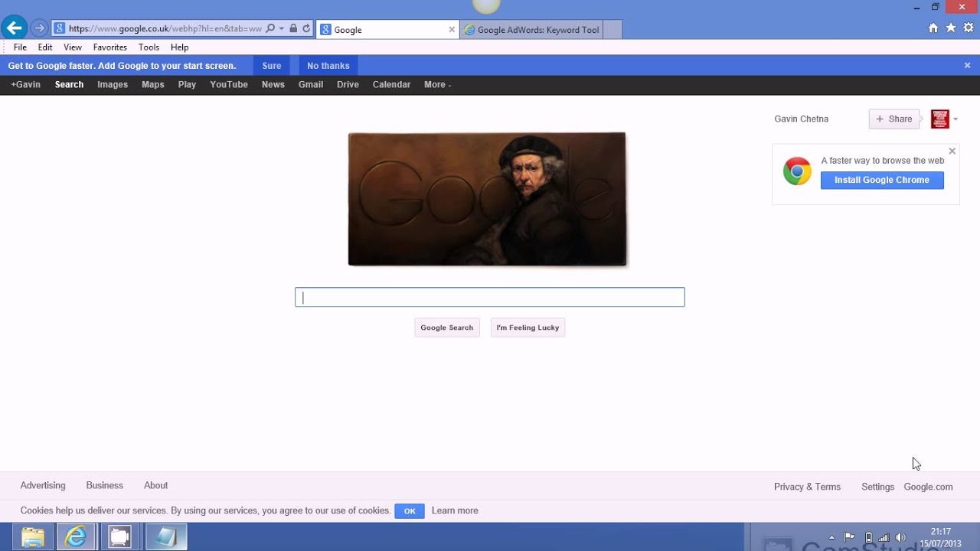Open the About footer link

tap(155, 486)
